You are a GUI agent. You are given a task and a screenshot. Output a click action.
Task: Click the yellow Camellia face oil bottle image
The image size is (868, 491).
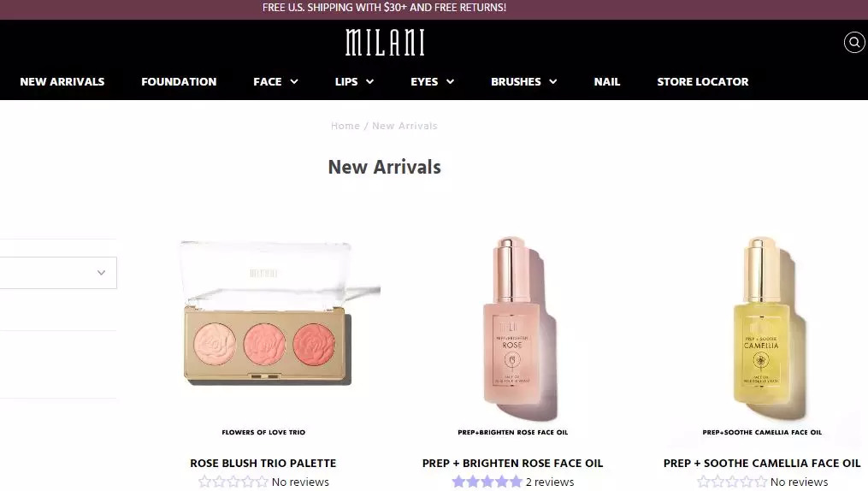coord(768,327)
